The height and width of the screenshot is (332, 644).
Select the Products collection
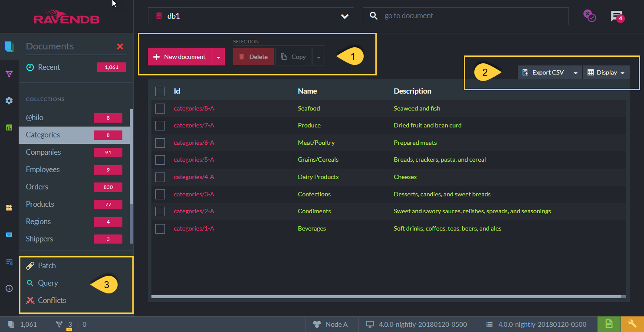[74, 204]
